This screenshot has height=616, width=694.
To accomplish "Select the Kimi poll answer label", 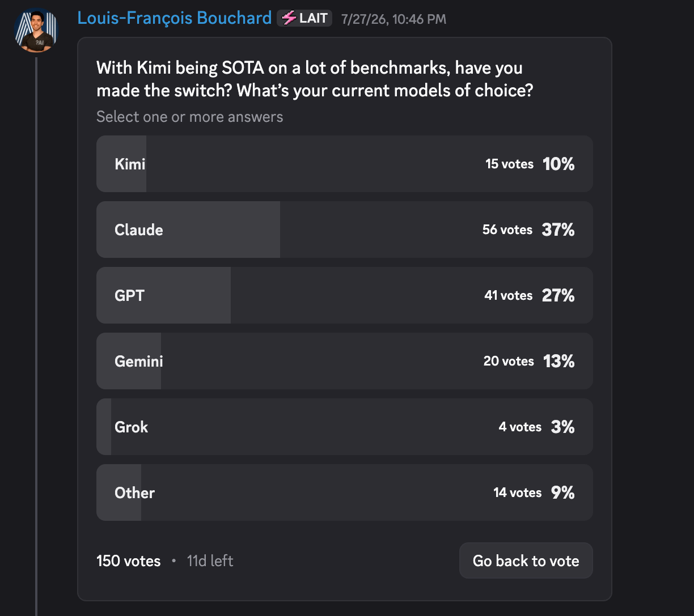I will [x=130, y=164].
